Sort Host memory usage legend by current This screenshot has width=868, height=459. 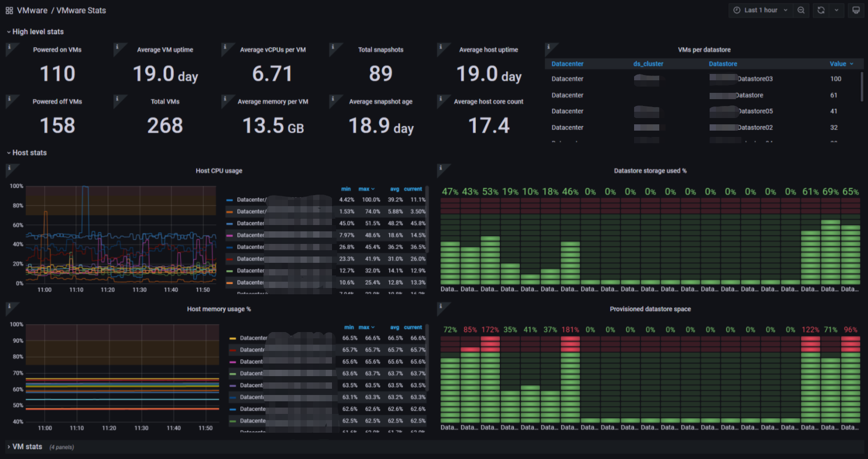(413, 327)
